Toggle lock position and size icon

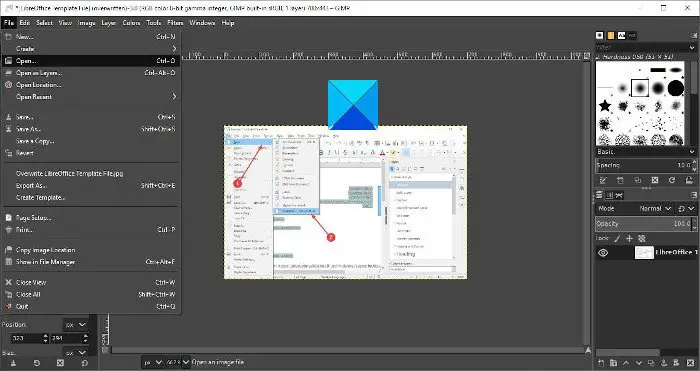(629, 238)
